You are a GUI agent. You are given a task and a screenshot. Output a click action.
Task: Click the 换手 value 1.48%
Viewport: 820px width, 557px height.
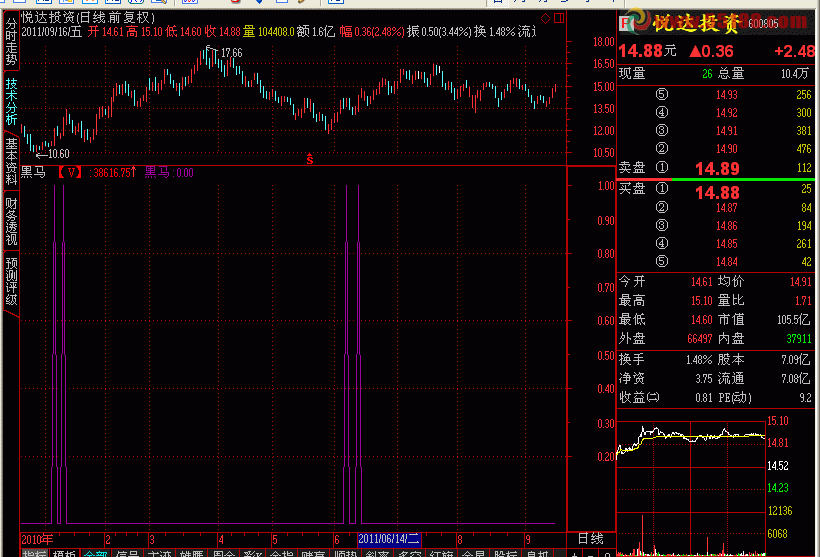[x=699, y=360]
